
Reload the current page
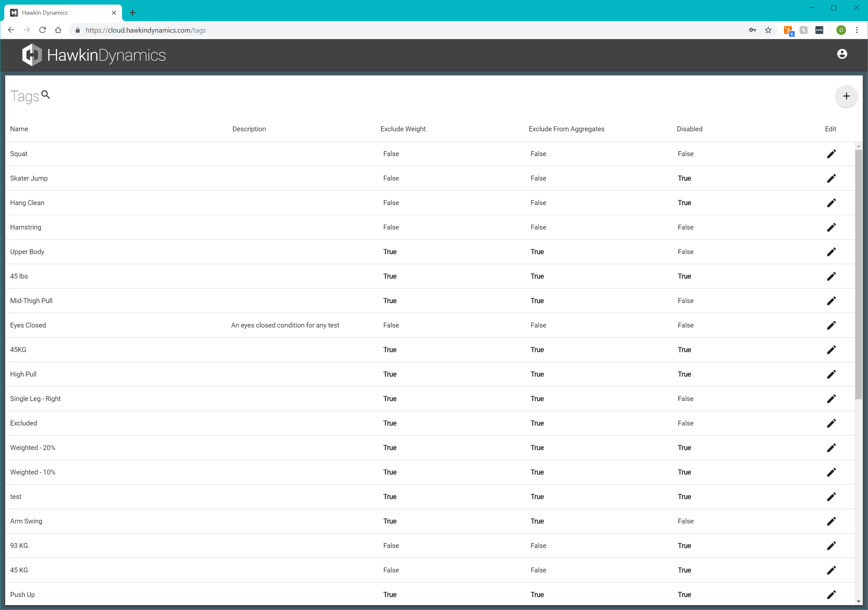[x=42, y=30]
